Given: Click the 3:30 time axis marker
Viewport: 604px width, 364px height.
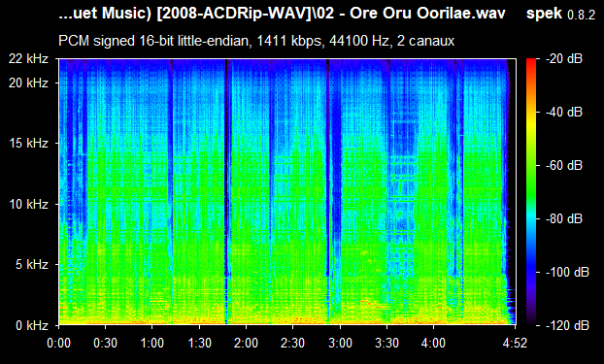Looking at the screenshot, I should click(386, 343).
